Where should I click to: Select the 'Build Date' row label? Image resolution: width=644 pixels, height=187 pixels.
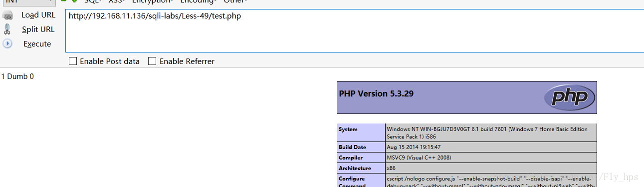coord(353,147)
